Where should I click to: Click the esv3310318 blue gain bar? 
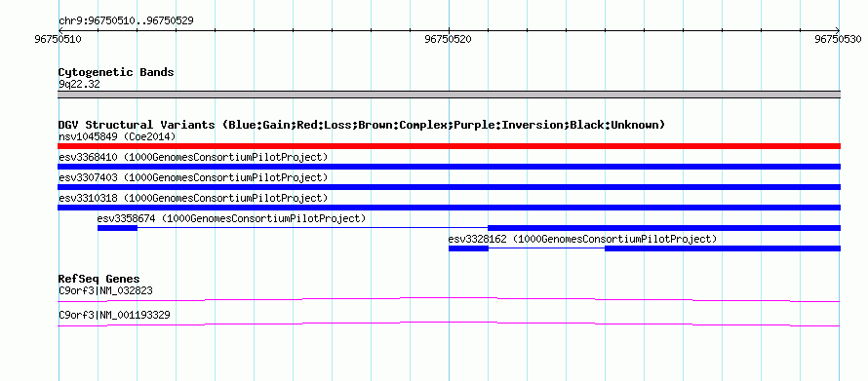point(449,208)
